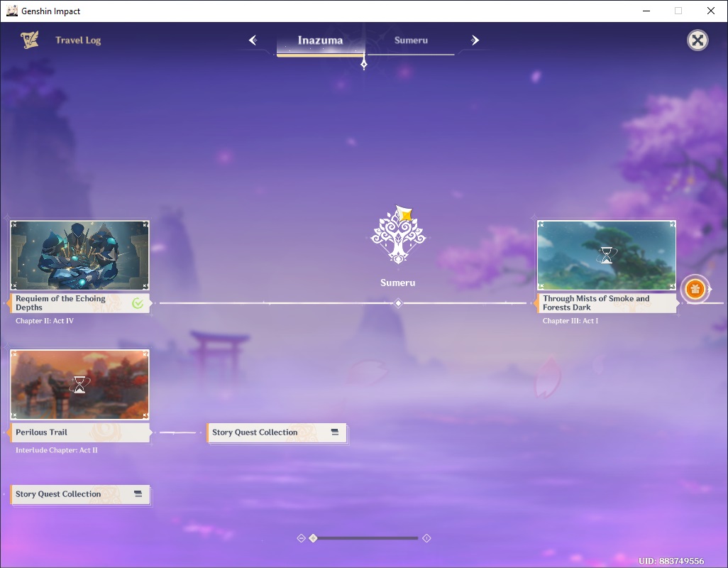
Task: Expand the Story Quest Collection beside Perilous Trail
Action: (x=277, y=432)
